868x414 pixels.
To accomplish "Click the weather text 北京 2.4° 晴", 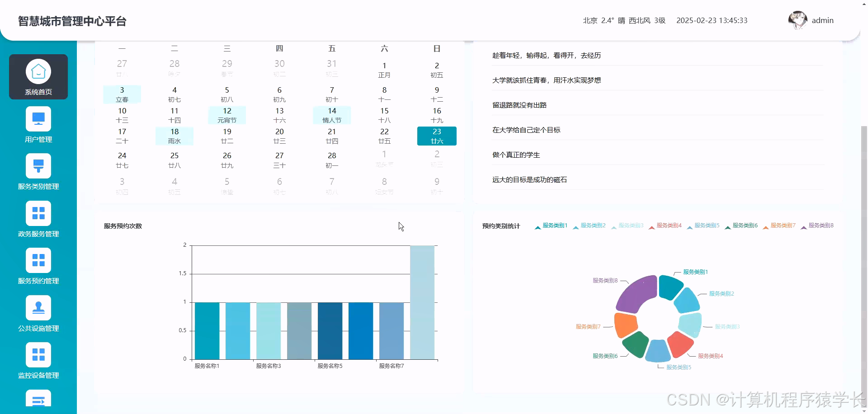I will (604, 20).
